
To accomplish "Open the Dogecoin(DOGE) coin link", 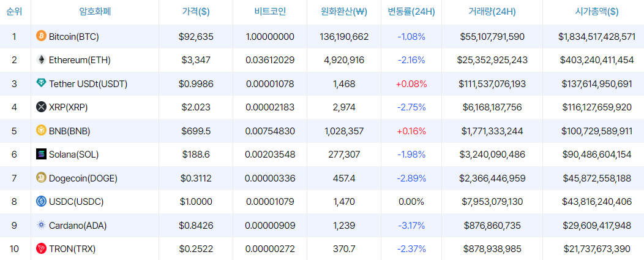I will [x=83, y=178].
